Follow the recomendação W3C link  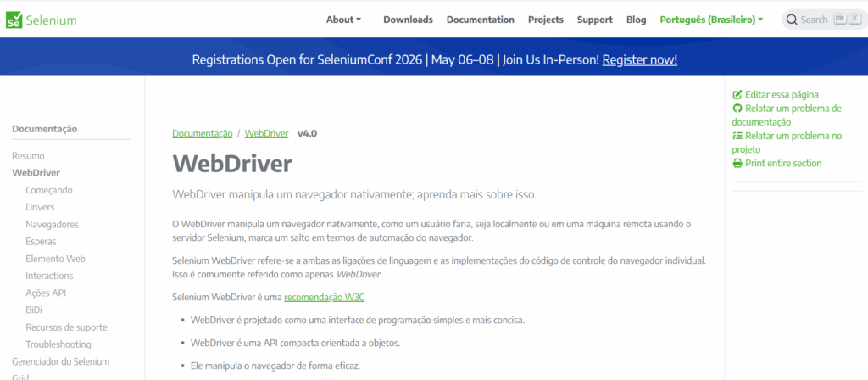pyautogui.click(x=325, y=297)
